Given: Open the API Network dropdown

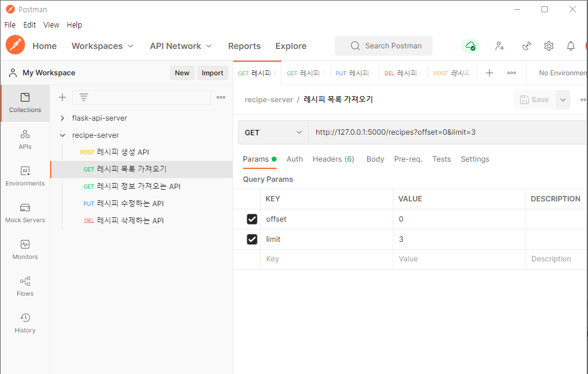Looking at the screenshot, I should tap(180, 46).
